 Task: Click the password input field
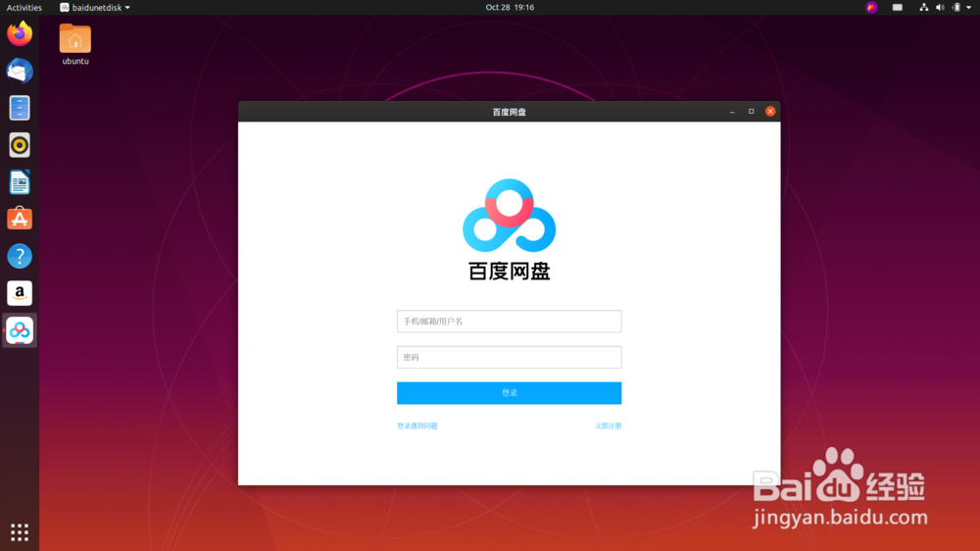point(509,357)
